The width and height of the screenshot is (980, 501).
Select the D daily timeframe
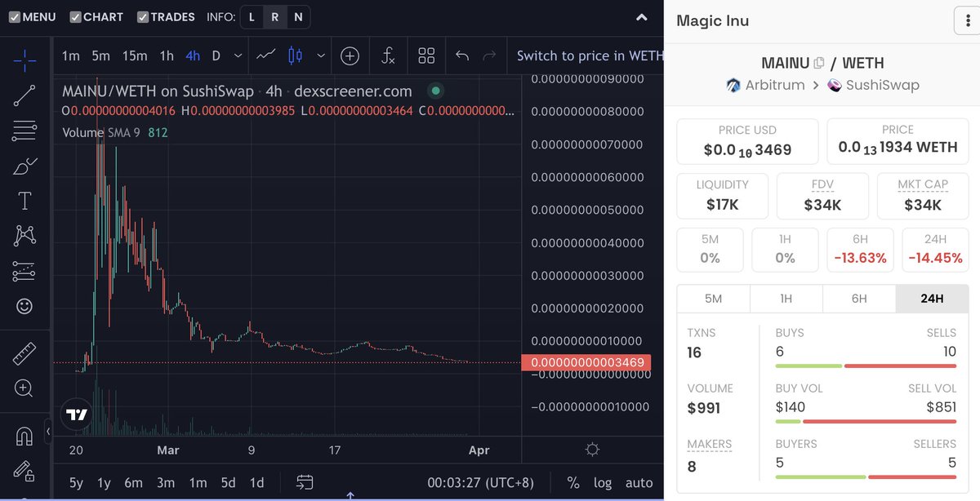coord(216,55)
